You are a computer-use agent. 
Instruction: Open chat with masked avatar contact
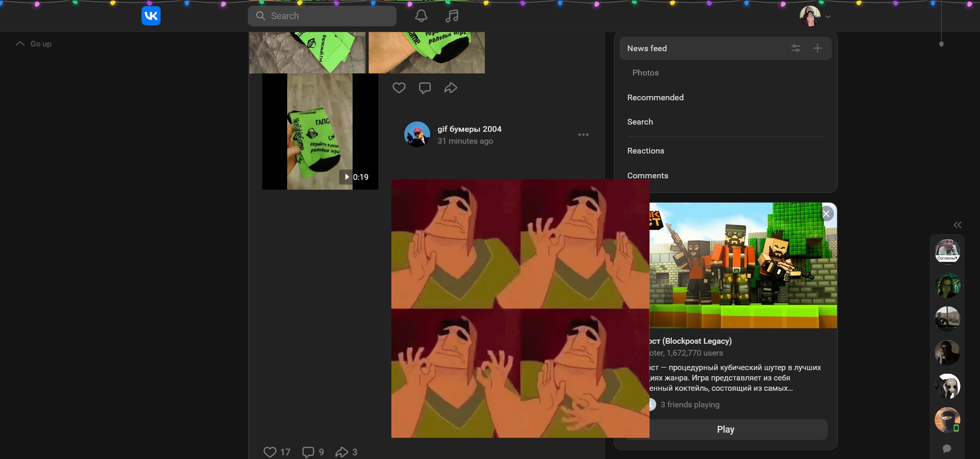point(947,420)
